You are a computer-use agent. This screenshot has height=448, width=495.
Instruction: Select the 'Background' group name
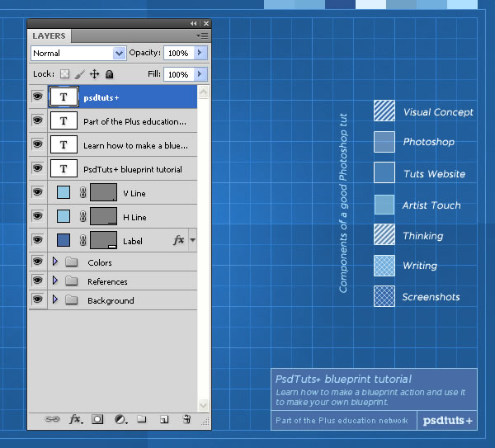(111, 300)
